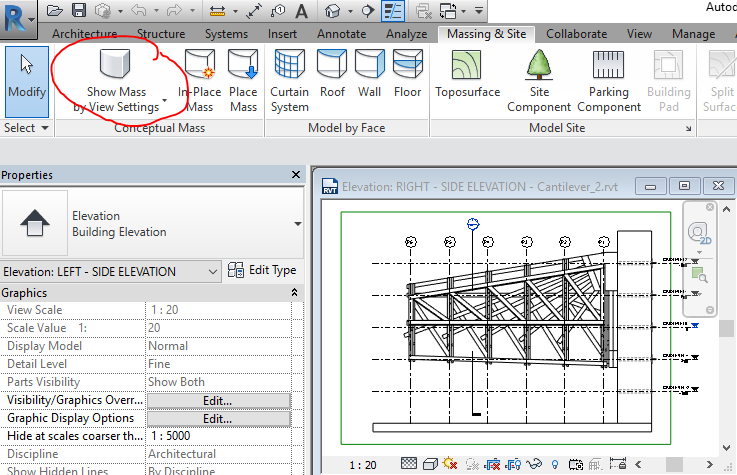Switch to the Architecture tab
The height and width of the screenshot is (475, 737).
85,34
